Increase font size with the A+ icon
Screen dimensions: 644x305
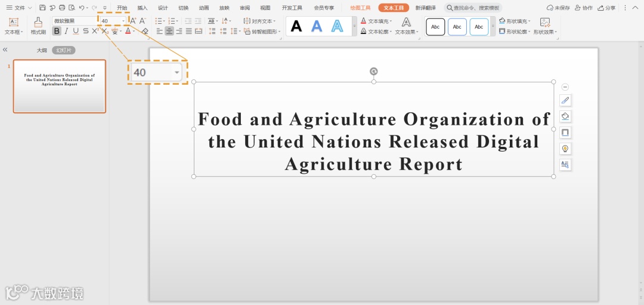click(133, 20)
